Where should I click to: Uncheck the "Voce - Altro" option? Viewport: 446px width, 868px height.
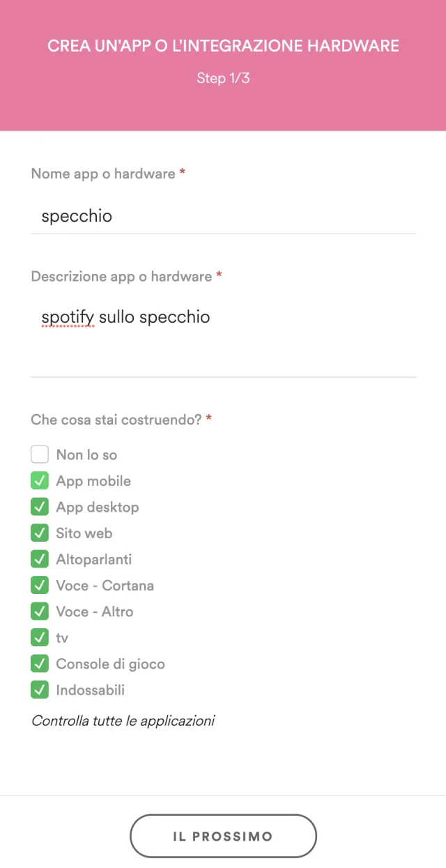(40, 611)
